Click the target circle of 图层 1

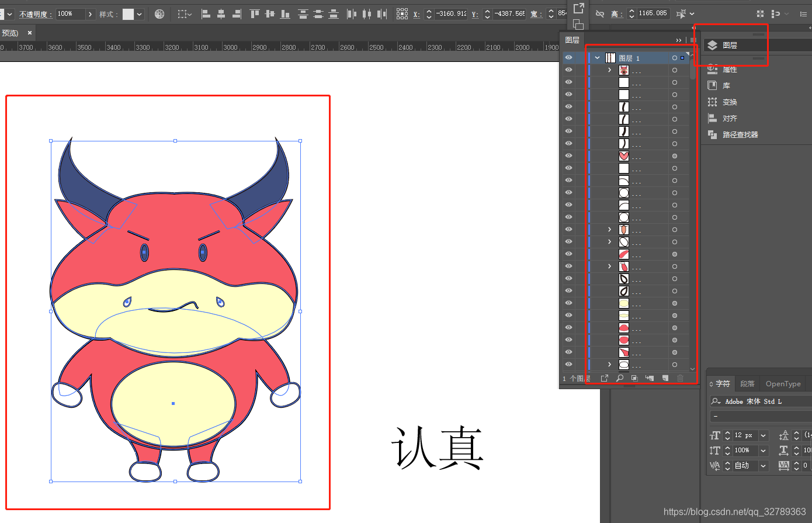coord(674,58)
